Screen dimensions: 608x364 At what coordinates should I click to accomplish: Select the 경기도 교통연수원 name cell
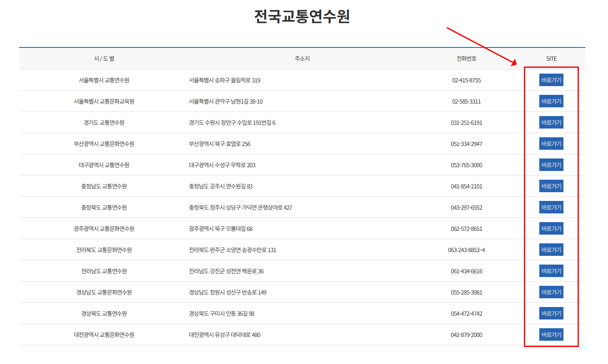pyautogui.click(x=104, y=122)
